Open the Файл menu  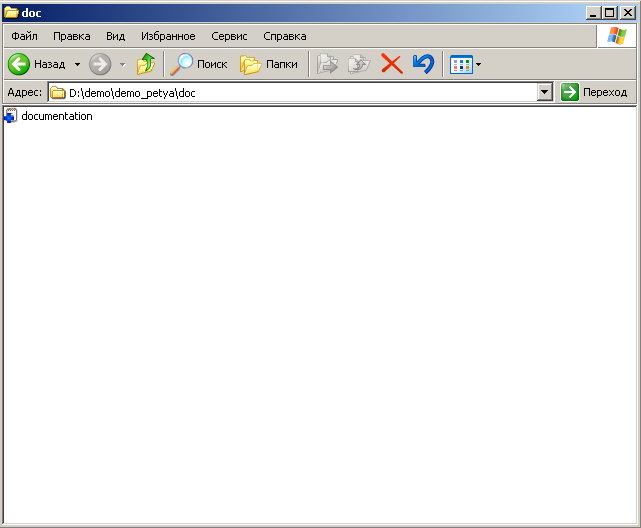click(24, 36)
